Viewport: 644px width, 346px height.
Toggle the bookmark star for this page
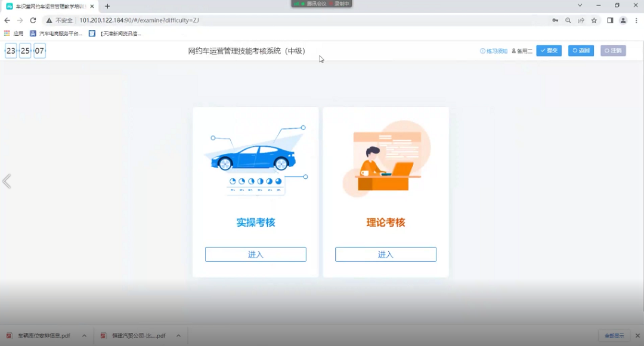click(594, 20)
